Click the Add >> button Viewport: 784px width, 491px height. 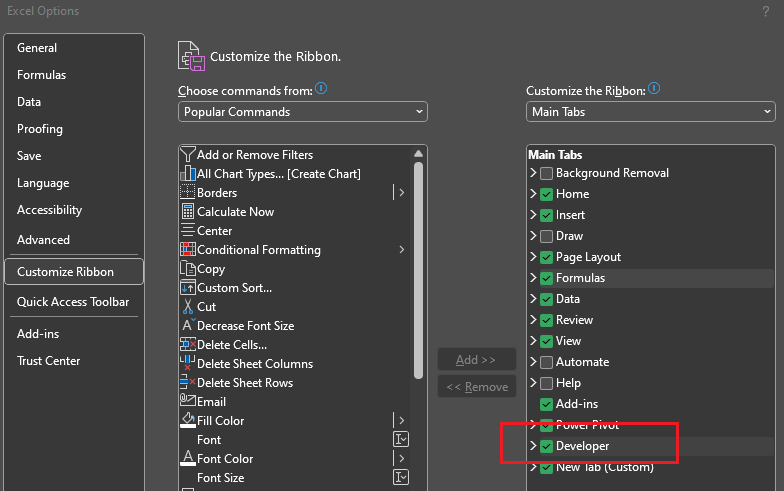tap(476, 360)
